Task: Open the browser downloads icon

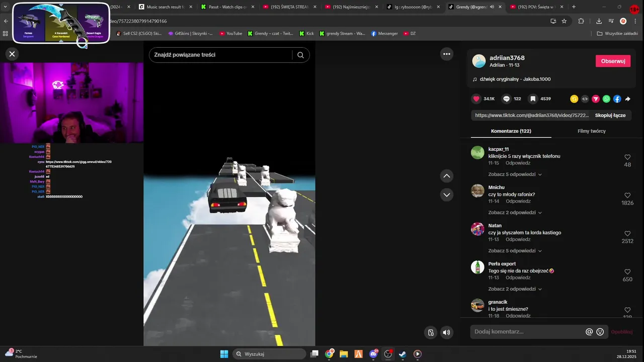Action: click(x=599, y=21)
